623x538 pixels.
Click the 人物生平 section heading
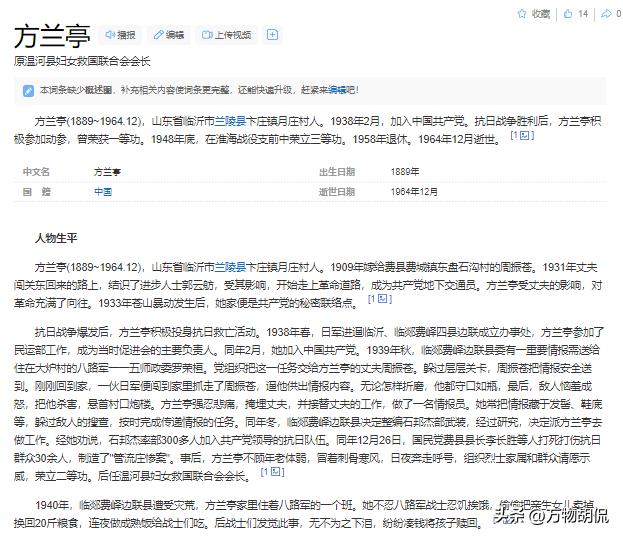pos(56,238)
